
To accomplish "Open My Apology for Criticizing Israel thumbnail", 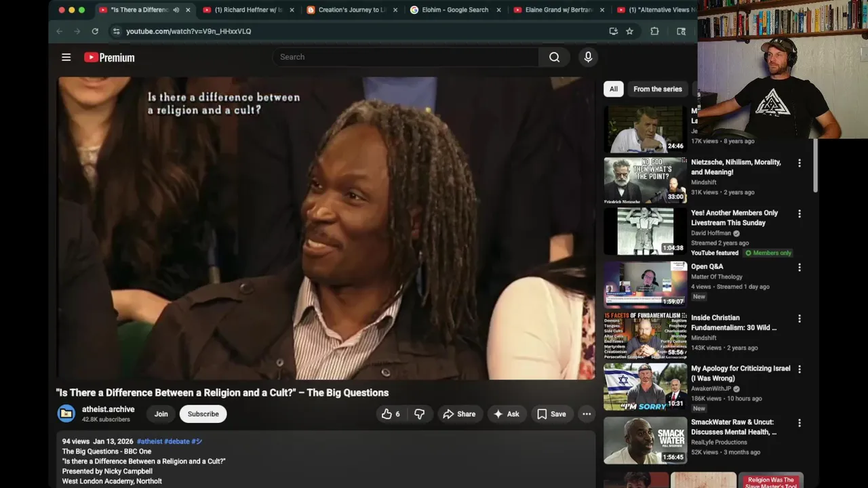I will coord(646,387).
